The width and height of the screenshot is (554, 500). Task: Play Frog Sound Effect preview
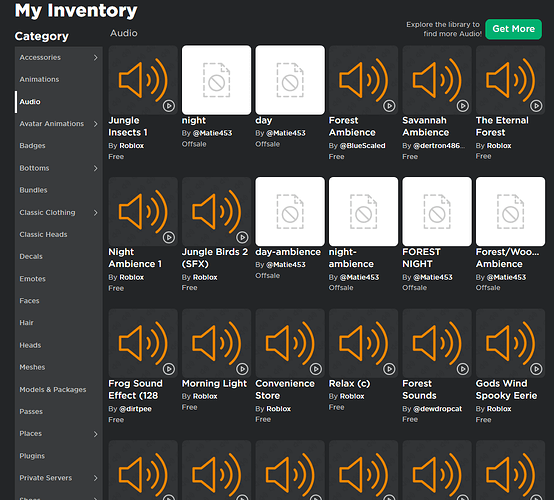(169, 369)
